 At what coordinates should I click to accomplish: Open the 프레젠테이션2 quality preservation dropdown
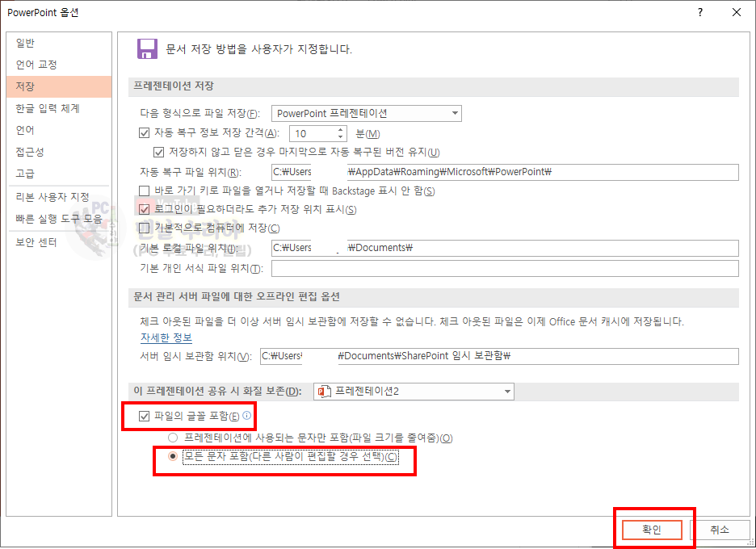click(414, 392)
